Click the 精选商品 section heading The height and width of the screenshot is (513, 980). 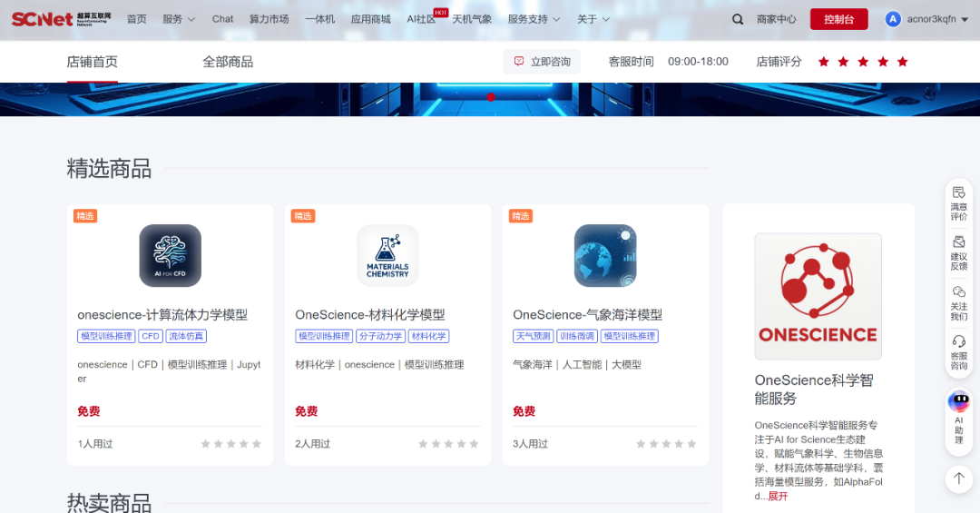pos(109,168)
